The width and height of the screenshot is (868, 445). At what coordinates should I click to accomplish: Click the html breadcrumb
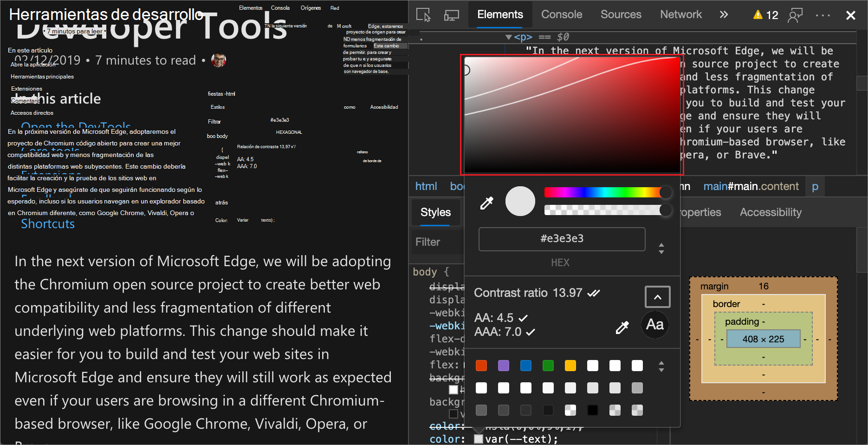point(426,186)
